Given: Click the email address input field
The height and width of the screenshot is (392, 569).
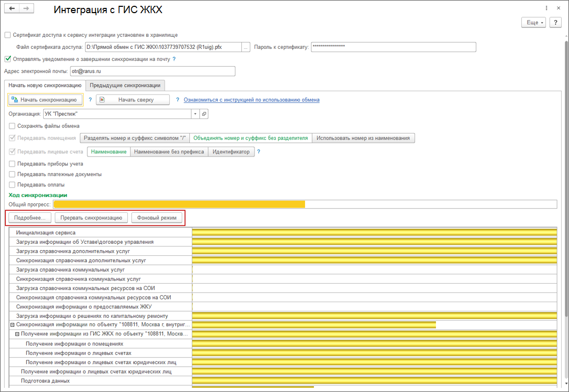Looking at the screenshot, I should [x=152, y=71].
